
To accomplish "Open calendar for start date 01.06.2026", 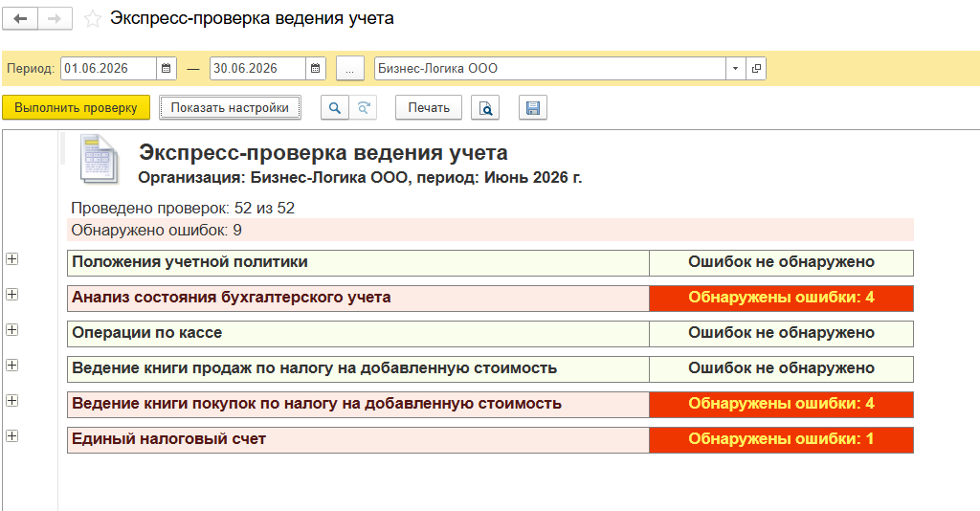I will click(x=167, y=69).
